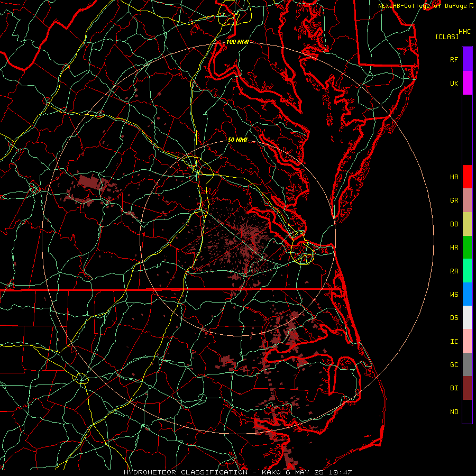
Task: Click the 6 MAY 25 date text
Action: 305,472
